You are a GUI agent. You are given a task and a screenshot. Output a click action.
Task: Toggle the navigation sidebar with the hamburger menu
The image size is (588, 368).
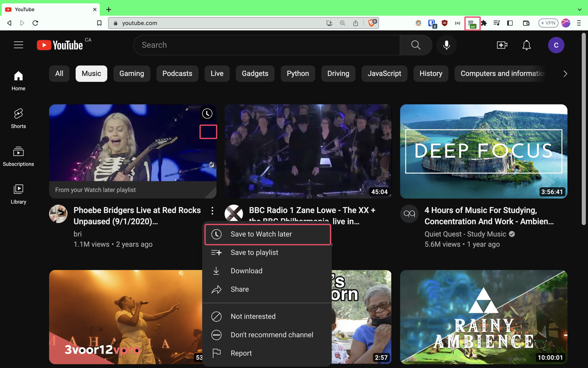pyautogui.click(x=18, y=45)
